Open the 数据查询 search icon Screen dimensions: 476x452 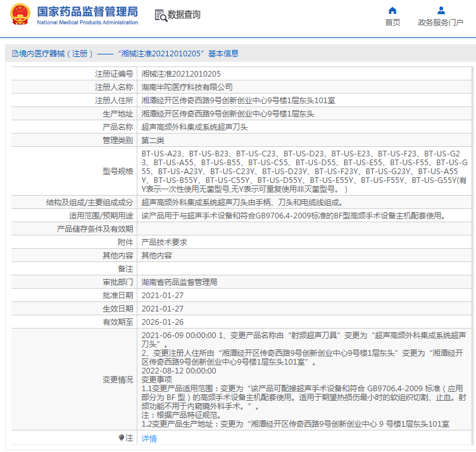pyautogui.click(x=161, y=15)
